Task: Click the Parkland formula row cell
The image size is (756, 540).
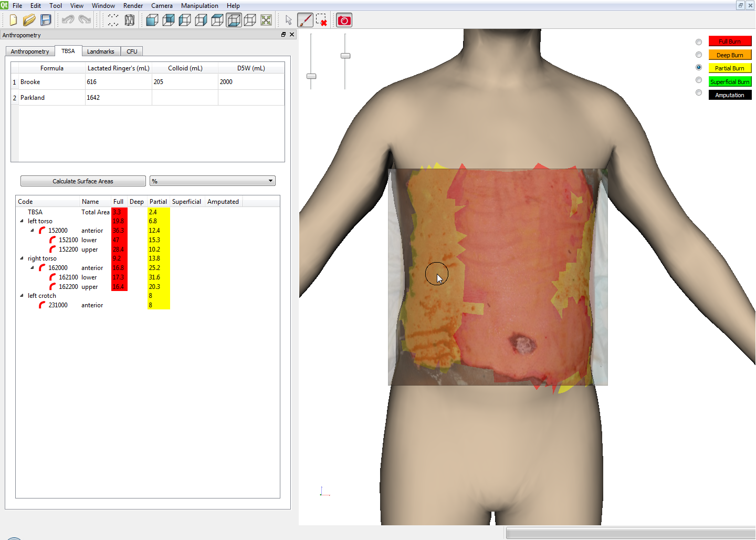Action: (x=52, y=98)
